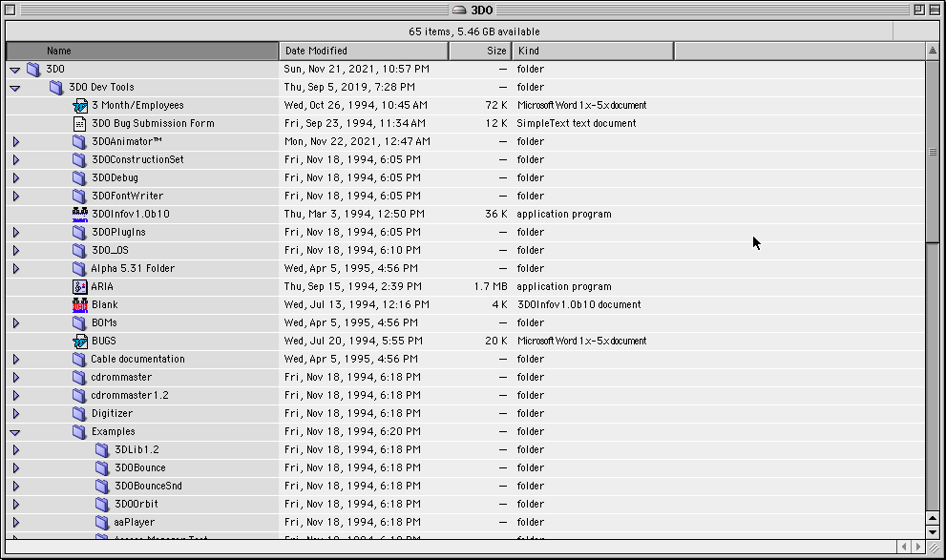Expand the 3DOConstructionSet folder triangle
Image resolution: width=946 pixels, height=560 pixels.
pyautogui.click(x=15, y=159)
